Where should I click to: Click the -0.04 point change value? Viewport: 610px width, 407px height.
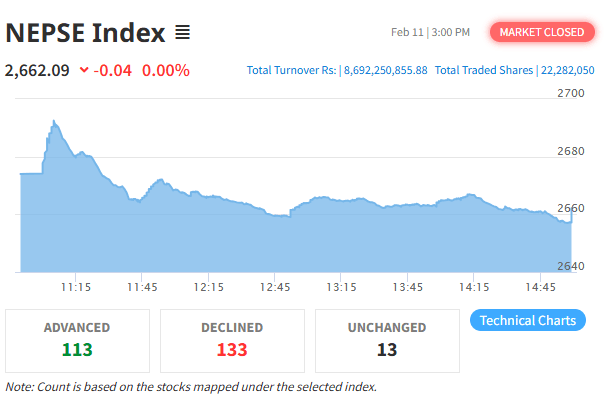click(x=114, y=70)
